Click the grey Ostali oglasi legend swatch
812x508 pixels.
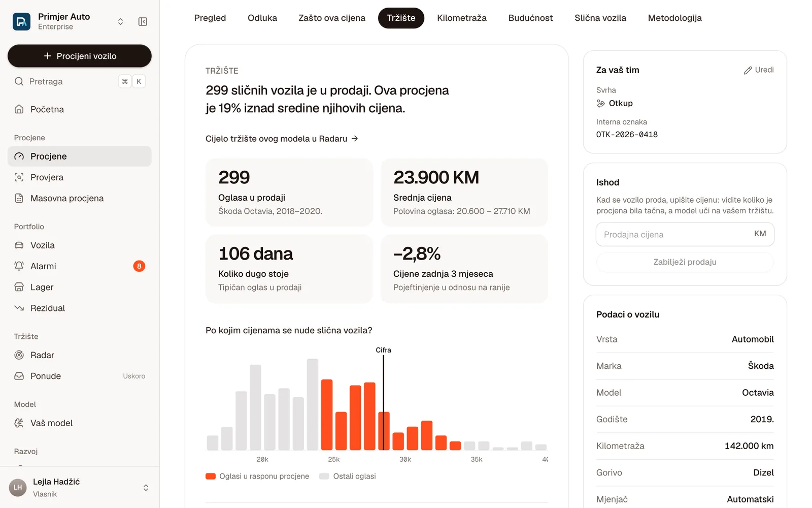coord(324,476)
